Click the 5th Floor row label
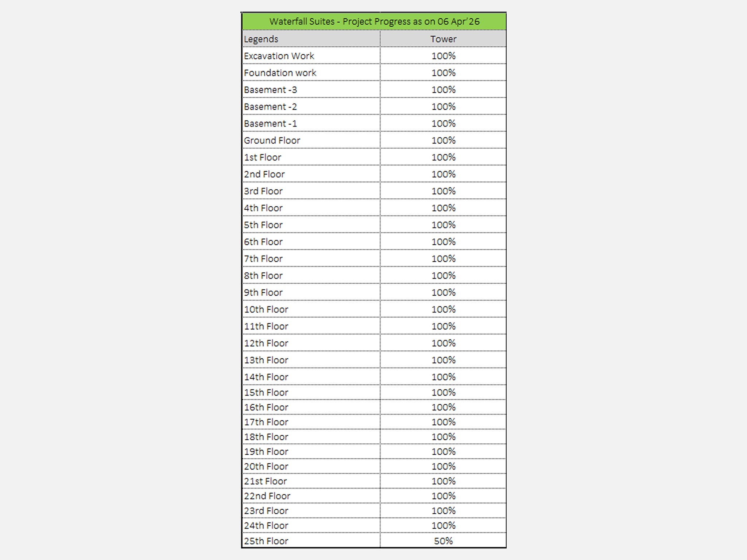747x560 pixels. tap(263, 225)
